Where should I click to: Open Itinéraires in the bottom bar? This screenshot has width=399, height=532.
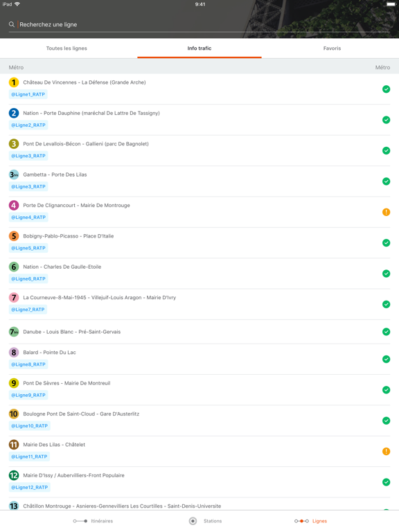pos(93,521)
